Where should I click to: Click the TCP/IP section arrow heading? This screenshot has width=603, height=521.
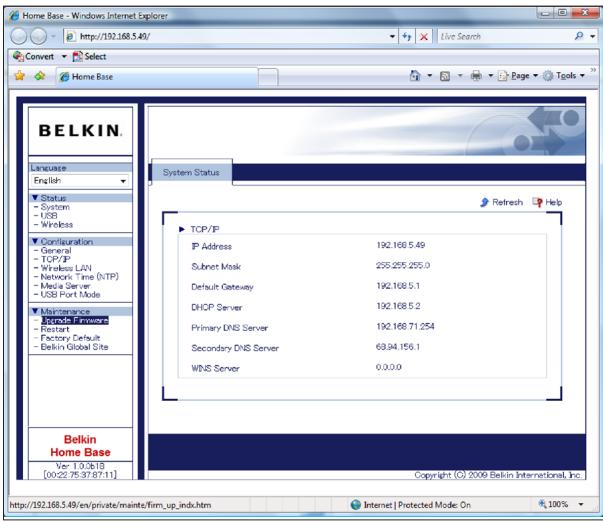(199, 229)
